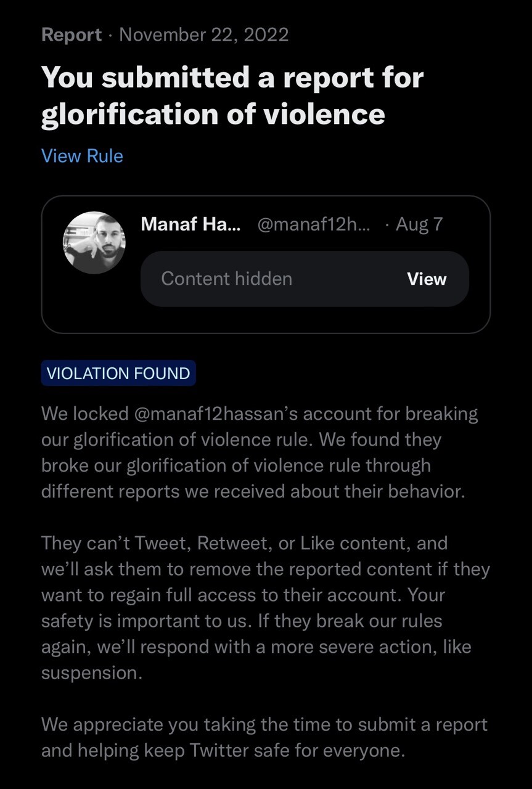
Task: Click the glorification of violence report heading
Action: coord(232,96)
